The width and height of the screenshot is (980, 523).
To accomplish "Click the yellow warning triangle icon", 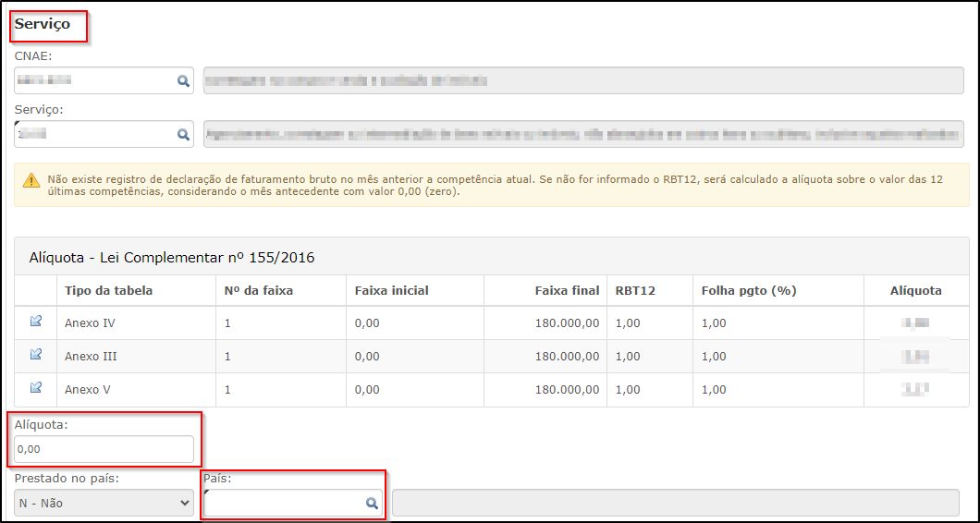I will click(x=31, y=180).
